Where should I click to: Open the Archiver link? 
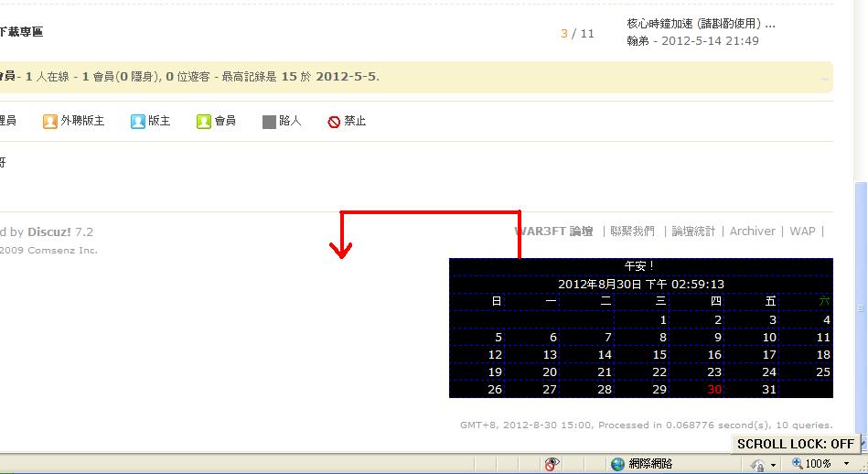[753, 231]
